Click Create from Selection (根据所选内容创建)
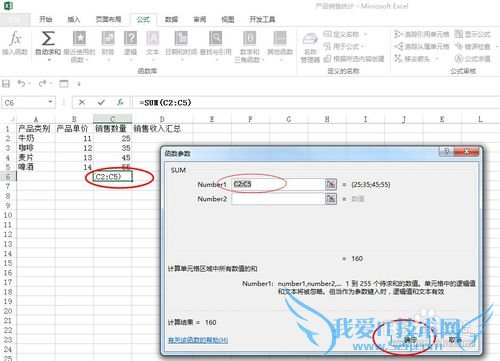Image resolution: width=500 pixels, height=361 pixels. click(354, 59)
